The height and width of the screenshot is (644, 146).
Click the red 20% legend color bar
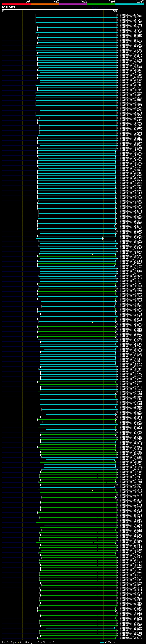click(16, 4)
